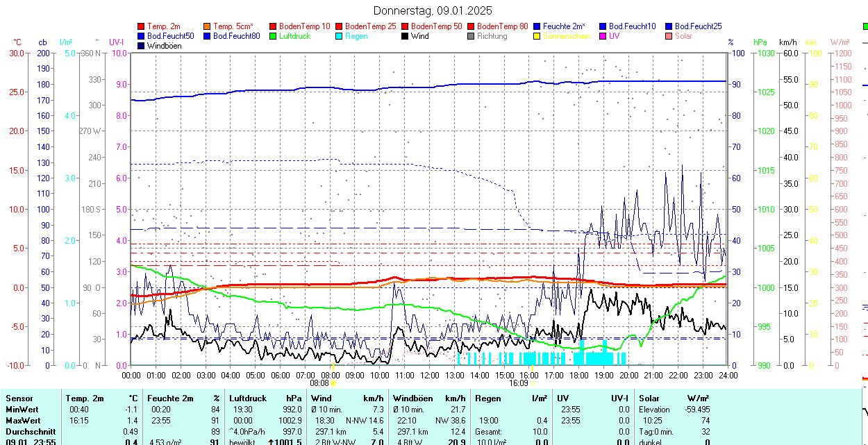
Task: Select the yellow Sonnenschein legend square
Action: (x=537, y=36)
